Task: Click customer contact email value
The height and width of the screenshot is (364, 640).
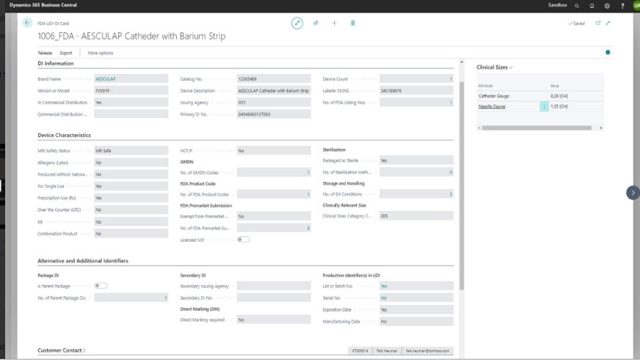Action: [x=428, y=351]
